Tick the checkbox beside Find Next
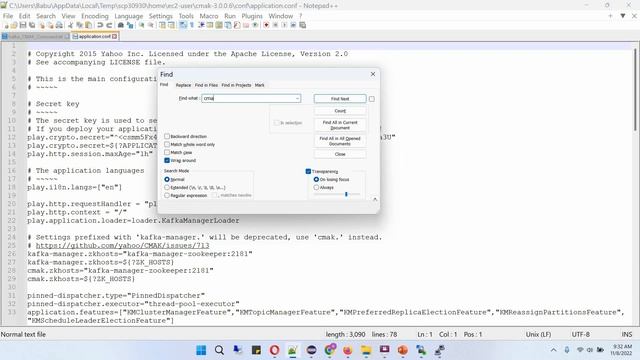Screen dimensions: 640x360 [371, 99]
